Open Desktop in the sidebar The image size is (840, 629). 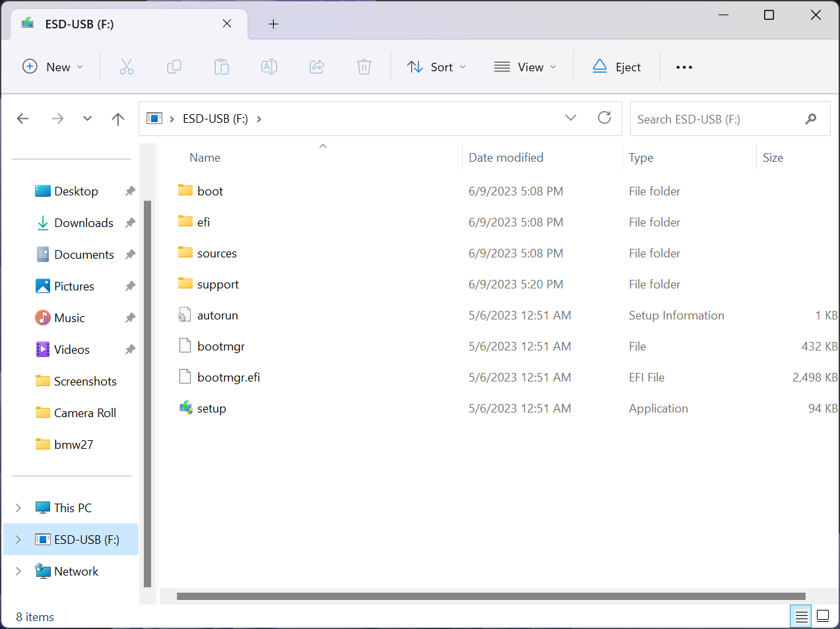point(75,191)
